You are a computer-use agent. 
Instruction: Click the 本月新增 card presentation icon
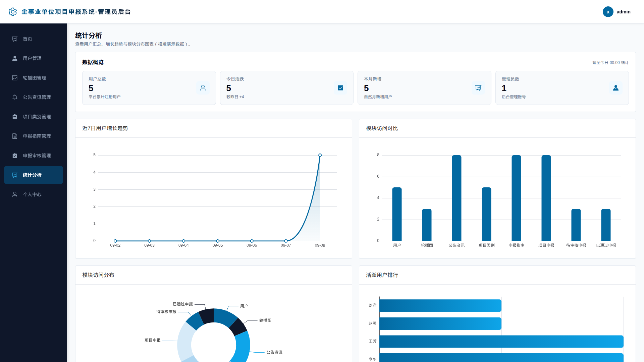[x=478, y=88]
